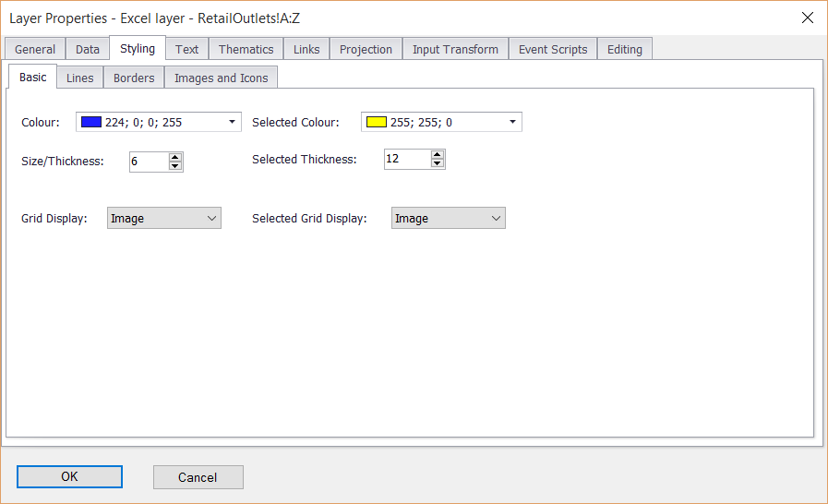The image size is (828, 504).
Task: Switch to the Lines sub-tab
Action: 80,78
